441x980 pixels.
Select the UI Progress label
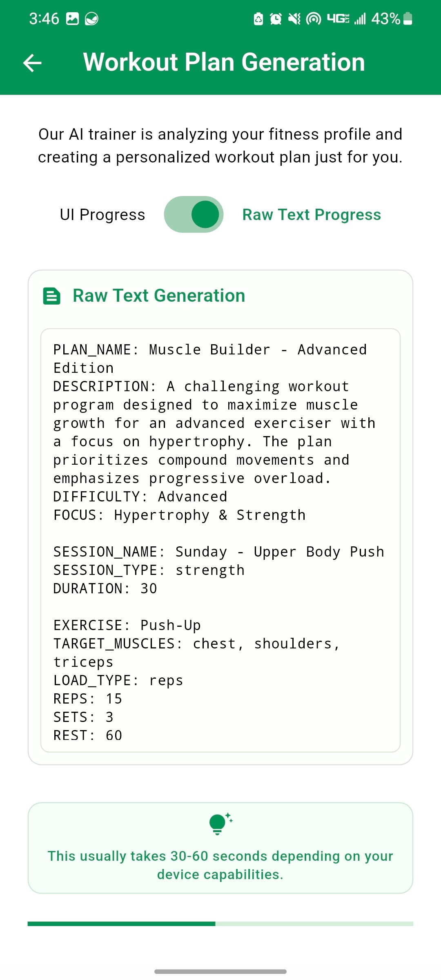point(102,215)
